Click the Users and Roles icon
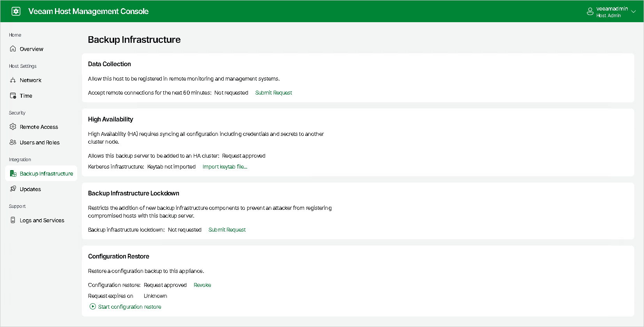 pos(13,142)
